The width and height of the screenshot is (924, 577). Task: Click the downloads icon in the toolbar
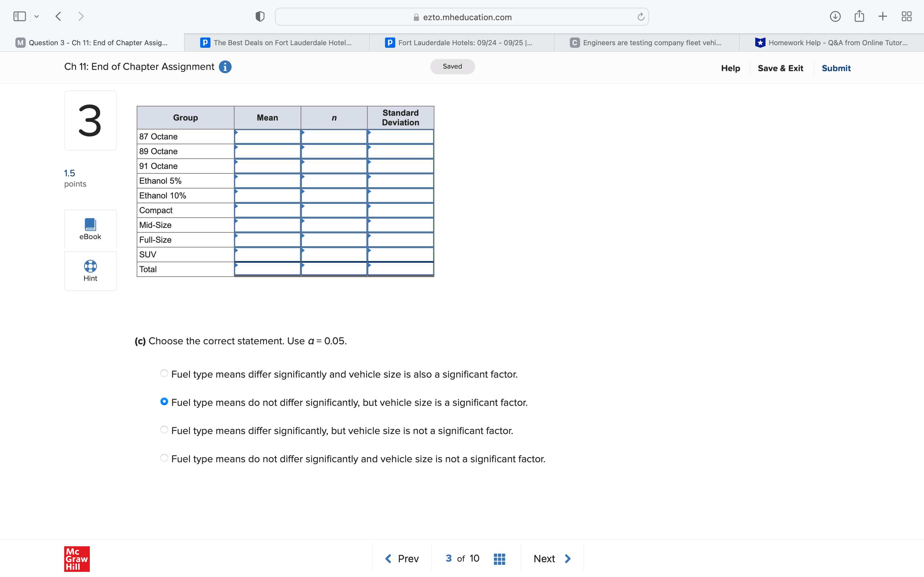[835, 16]
